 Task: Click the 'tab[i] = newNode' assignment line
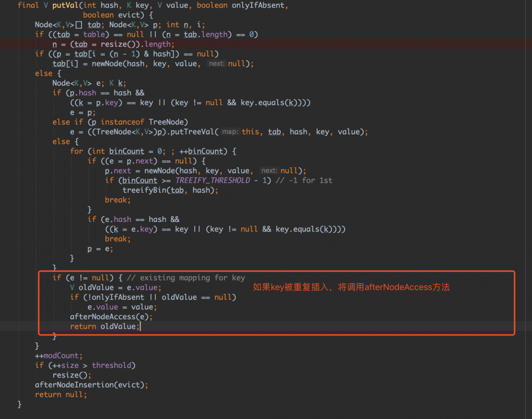click(x=153, y=64)
